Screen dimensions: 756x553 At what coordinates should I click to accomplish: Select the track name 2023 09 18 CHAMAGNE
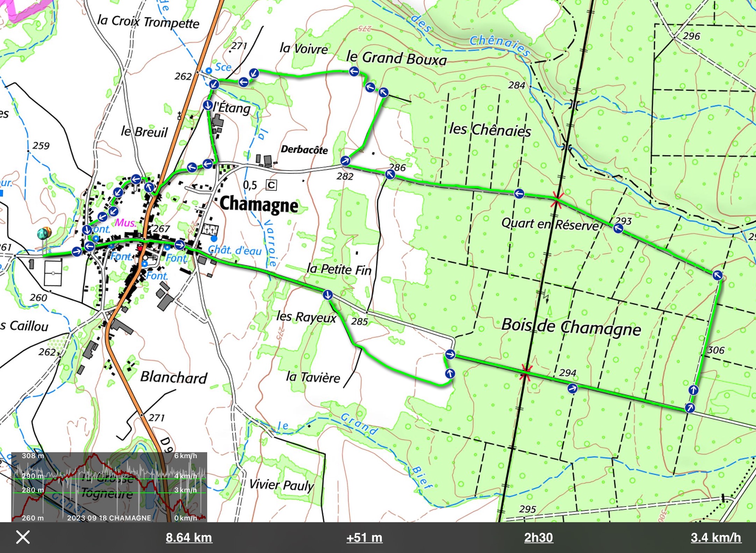[109, 518]
